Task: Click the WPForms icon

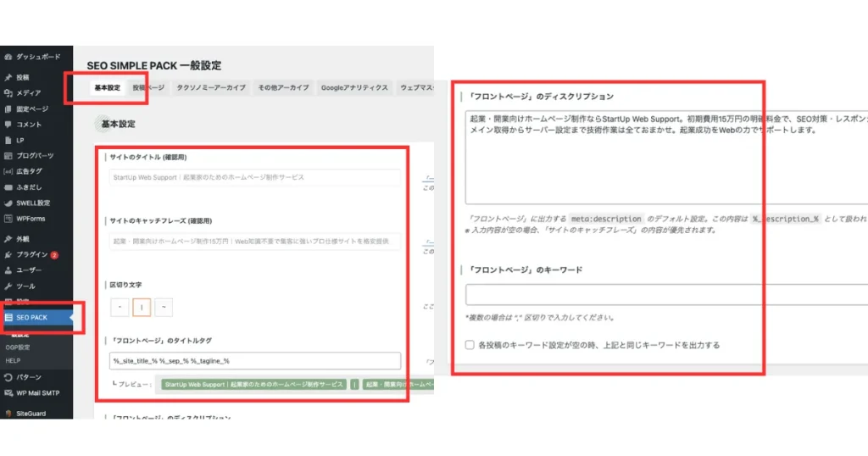Action: tap(8, 220)
